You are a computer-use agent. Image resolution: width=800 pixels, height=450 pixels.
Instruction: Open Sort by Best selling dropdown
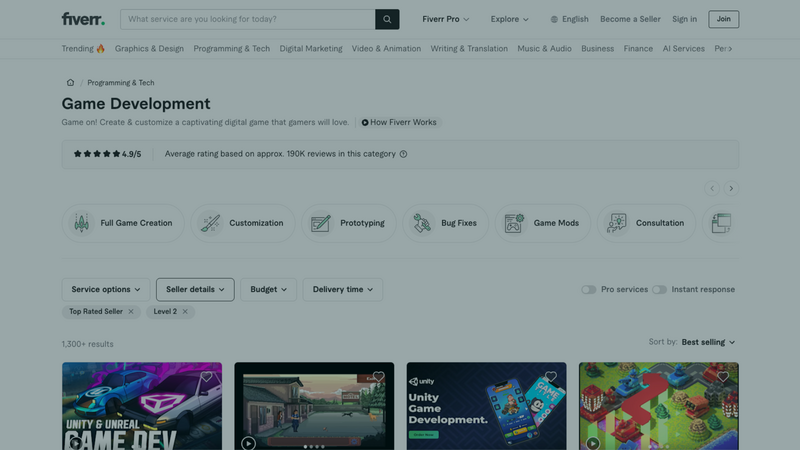[x=708, y=342]
